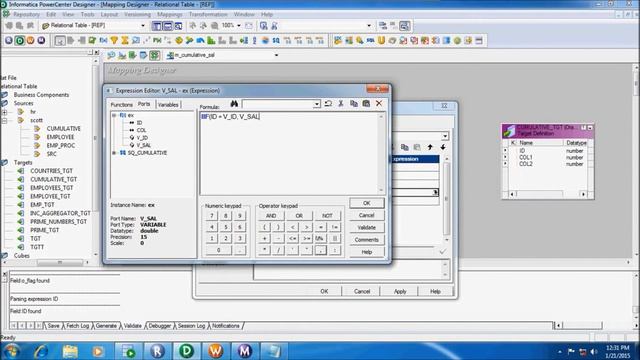Viewport: 640px width, 360px height.
Task: Select CUMULATIVE_TGT in the Targets list
Action: point(53,179)
